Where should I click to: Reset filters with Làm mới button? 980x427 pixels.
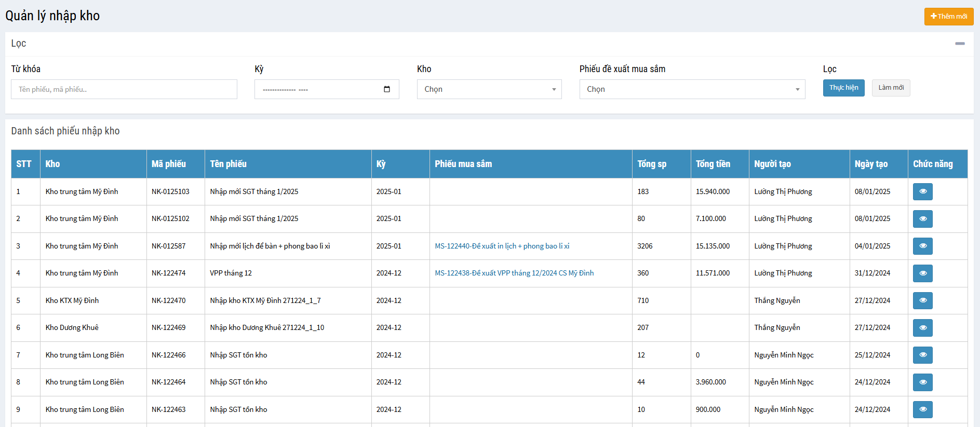891,88
